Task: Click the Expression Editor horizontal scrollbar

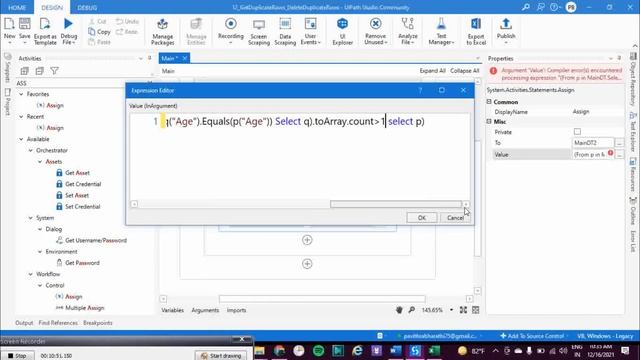Action: [396, 204]
